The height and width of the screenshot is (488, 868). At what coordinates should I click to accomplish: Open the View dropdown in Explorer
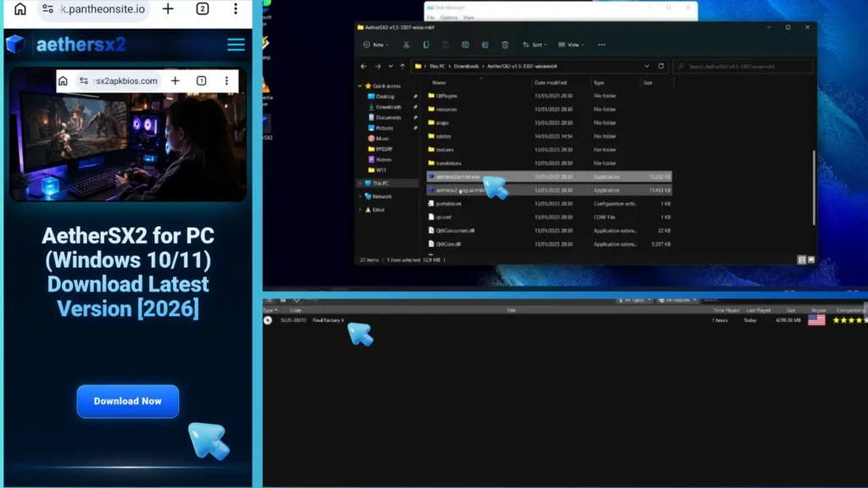pos(571,45)
